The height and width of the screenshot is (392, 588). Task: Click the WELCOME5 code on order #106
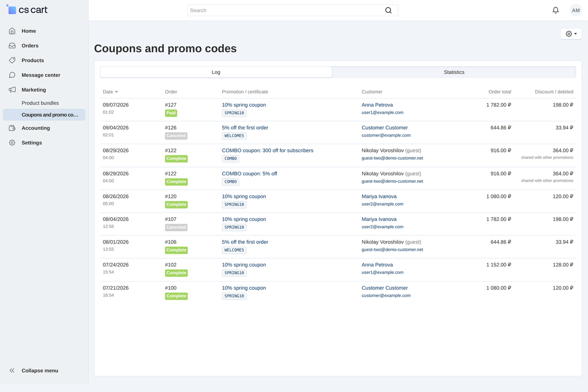pos(234,250)
